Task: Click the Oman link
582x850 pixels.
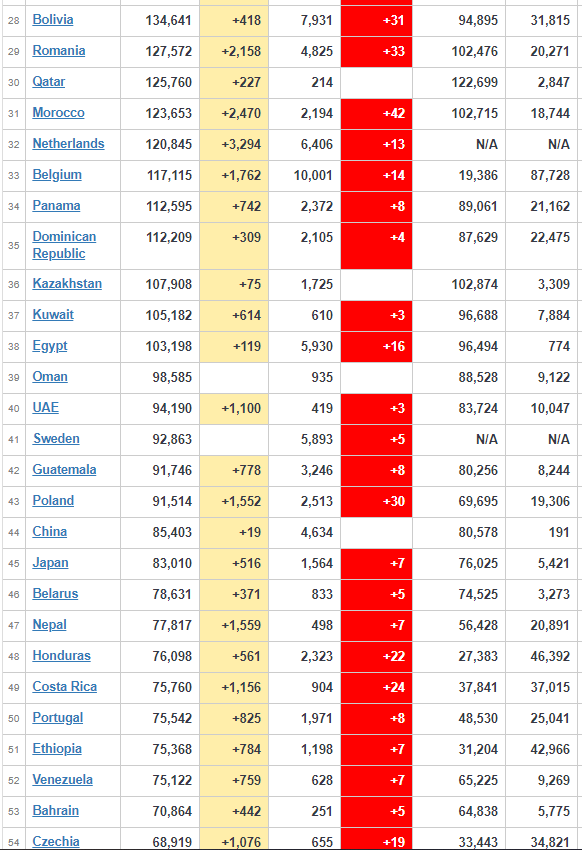Action: pos(50,376)
